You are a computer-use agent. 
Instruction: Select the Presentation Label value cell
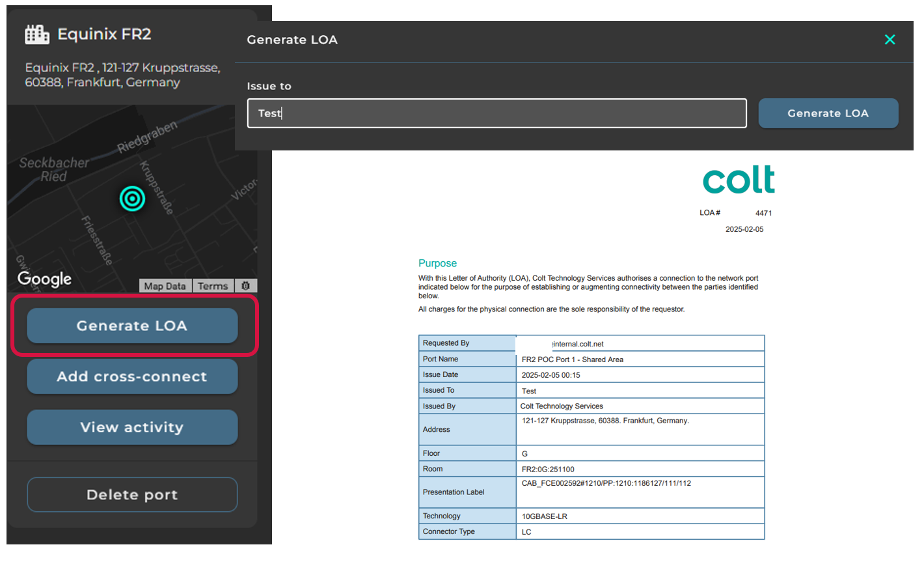[x=640, y=492]
